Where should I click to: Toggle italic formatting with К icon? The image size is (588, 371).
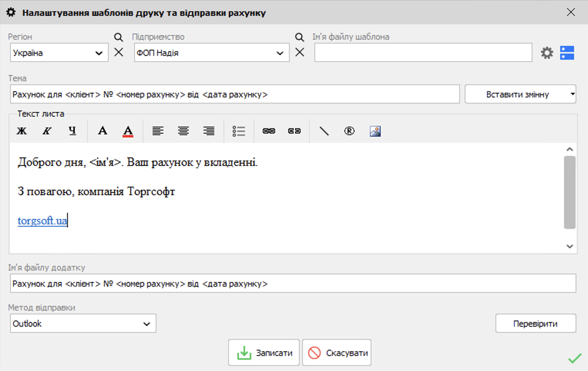[47, 131]
